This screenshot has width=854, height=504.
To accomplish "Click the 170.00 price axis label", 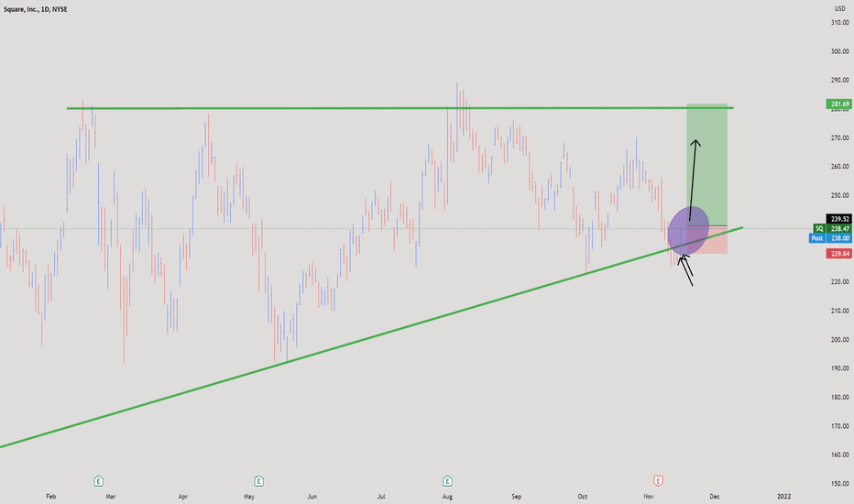I will click(x=840, y=426).
